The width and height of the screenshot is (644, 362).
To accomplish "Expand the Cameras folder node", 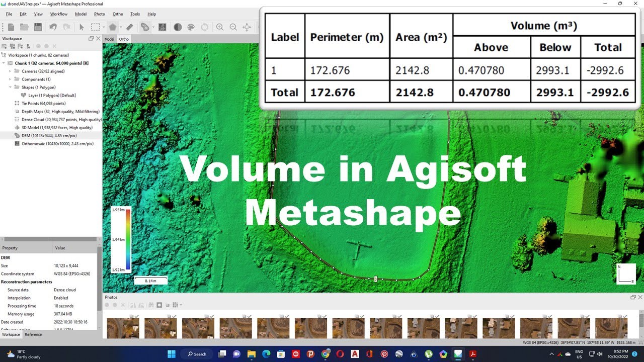I will tap(10, 71).
